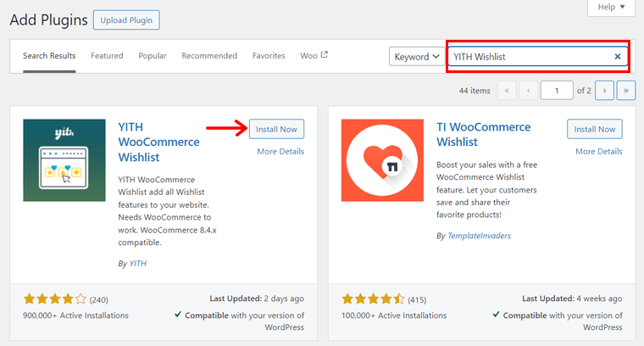Screen dimensions: 644x346
Task: Open the Popular plugins tab
Action: (153, 55)
